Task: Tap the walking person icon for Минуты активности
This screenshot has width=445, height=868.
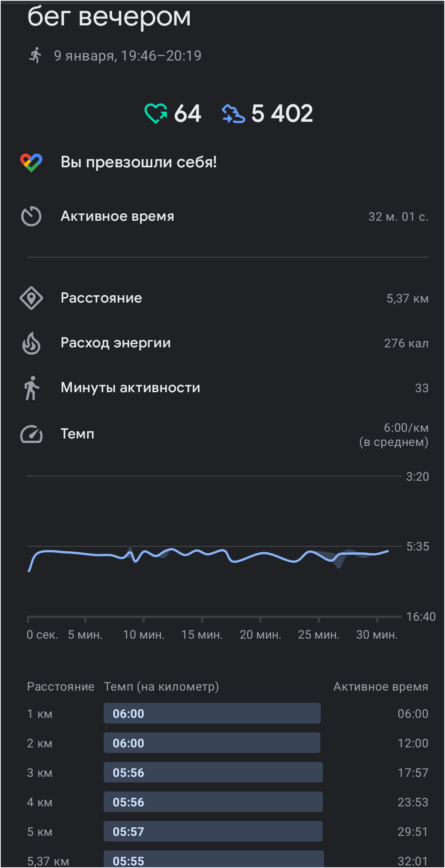Action: [x=32, y=388]
